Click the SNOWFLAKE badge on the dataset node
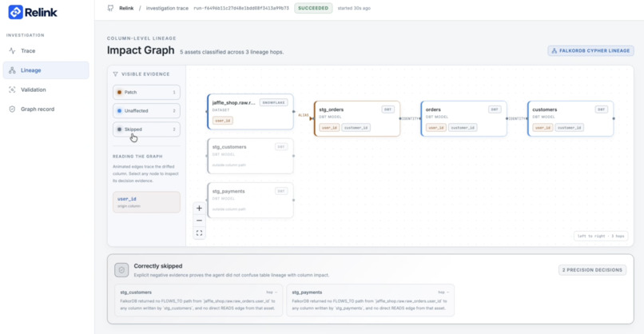 [x=274, y=102]
